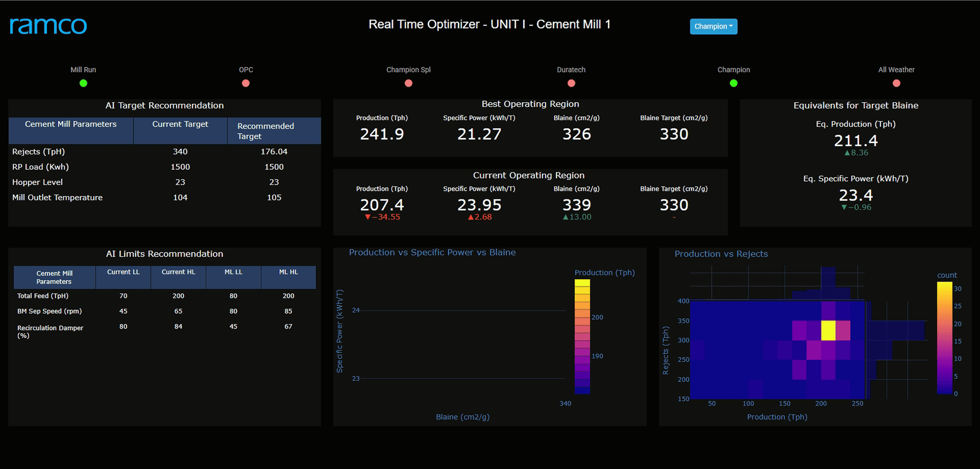Click the Blaine (cm2/g) x-axis label
Viewport: 980px width, 469px height.
(x=463, y=417)
